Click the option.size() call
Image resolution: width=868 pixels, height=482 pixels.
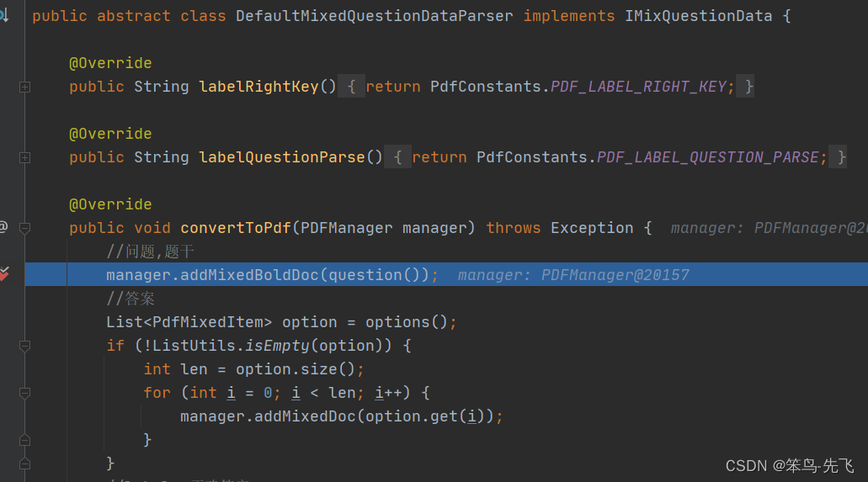(x=296, y=369)
